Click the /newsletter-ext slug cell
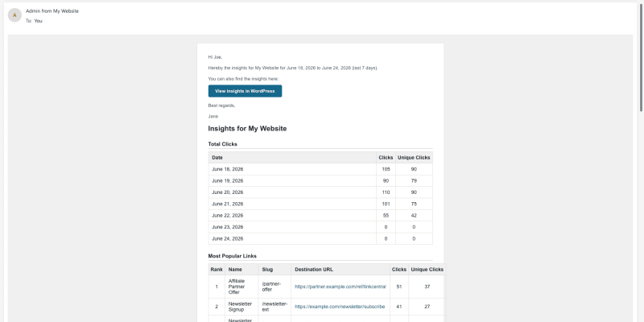Viewport: 644px width, 322px height. 275,307
